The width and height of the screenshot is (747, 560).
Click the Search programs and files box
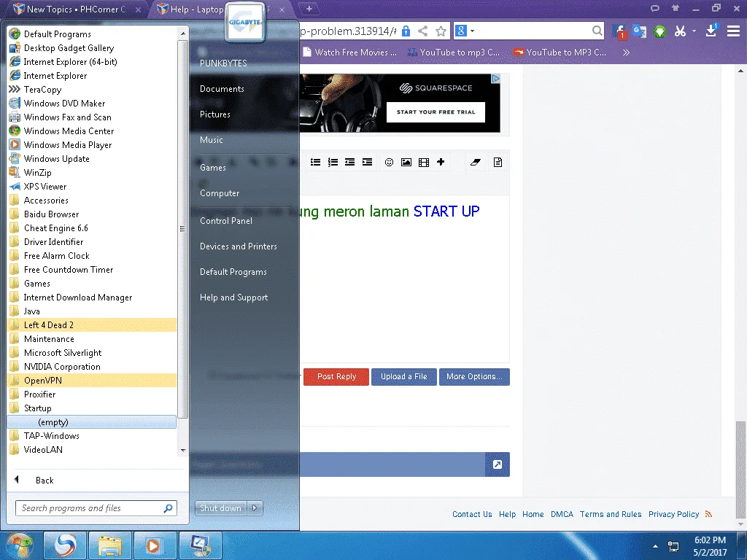(x=96, y=508)
